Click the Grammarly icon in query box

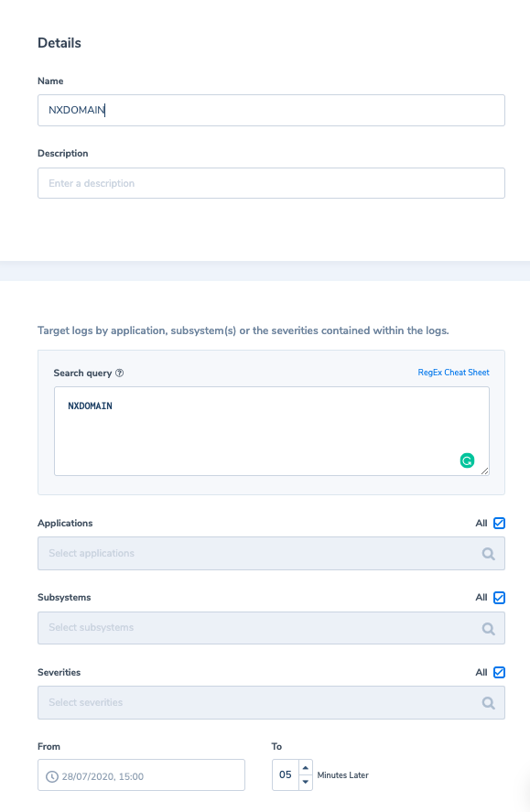(x=467, y=460)
